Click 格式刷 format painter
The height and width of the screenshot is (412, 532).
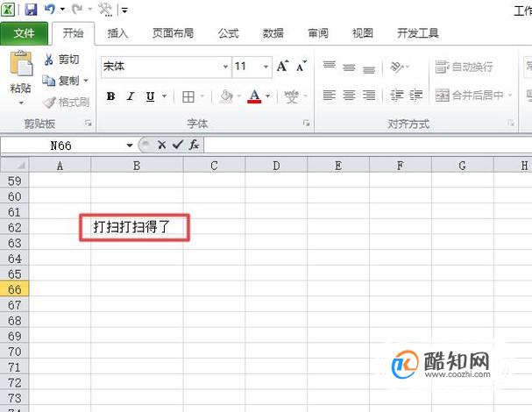pos(66,103)
